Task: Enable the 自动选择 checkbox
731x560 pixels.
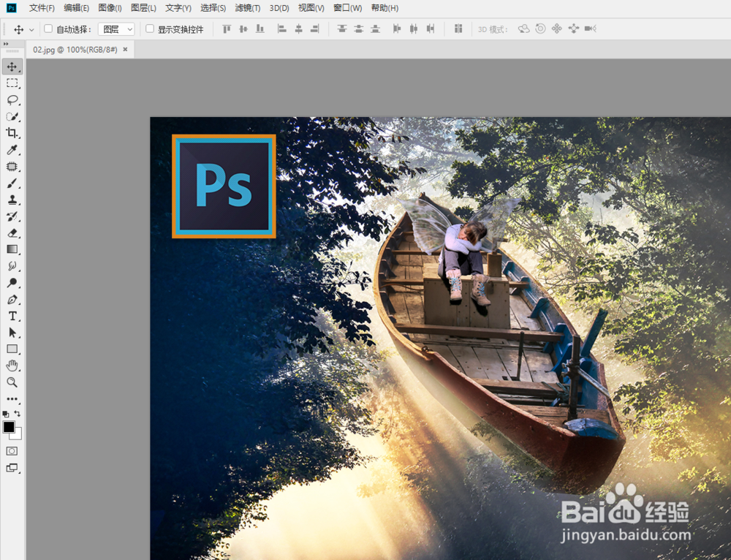Action: point(48,29)
